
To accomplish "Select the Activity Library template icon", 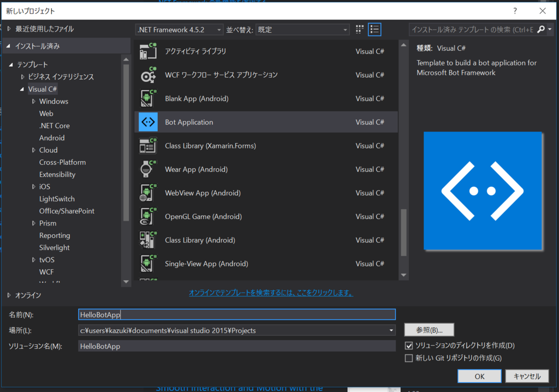I will (x=148, y=51).
